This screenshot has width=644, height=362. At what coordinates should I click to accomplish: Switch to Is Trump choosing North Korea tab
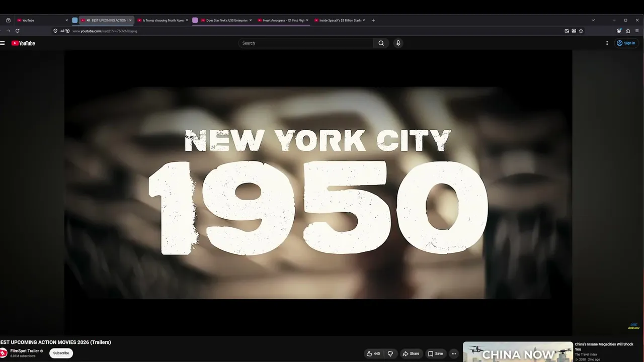click(x=163, y=20)
